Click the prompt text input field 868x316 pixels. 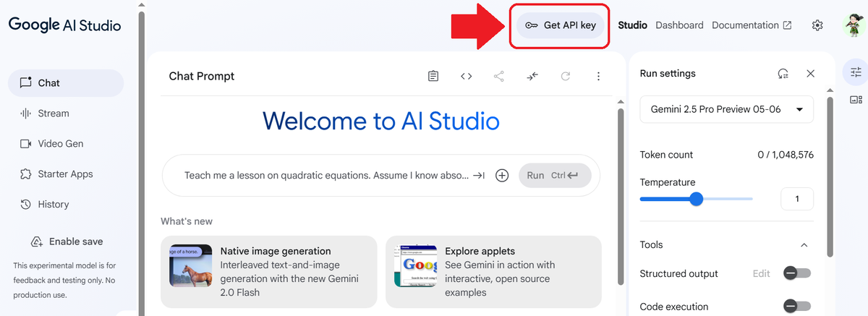(x=328, y=175)
